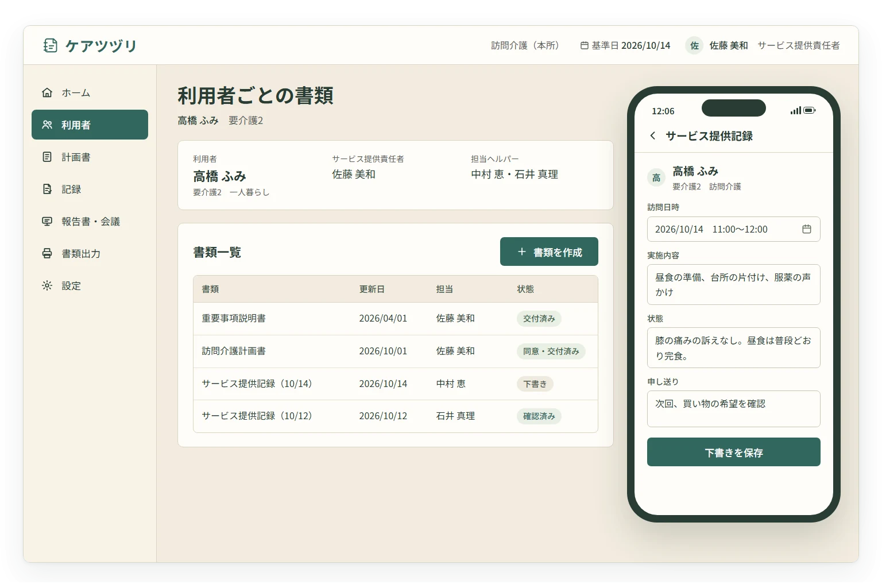The height and width of the screenshot is (588, 882).
Task: Click the サービス提供記録（10/12） row
Action: click(x=396, y=416)
